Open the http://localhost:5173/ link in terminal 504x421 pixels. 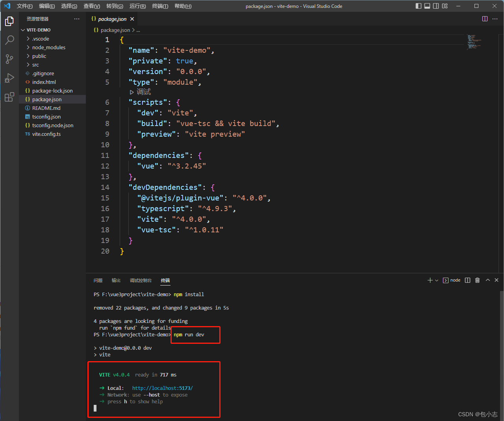[162, 388]
